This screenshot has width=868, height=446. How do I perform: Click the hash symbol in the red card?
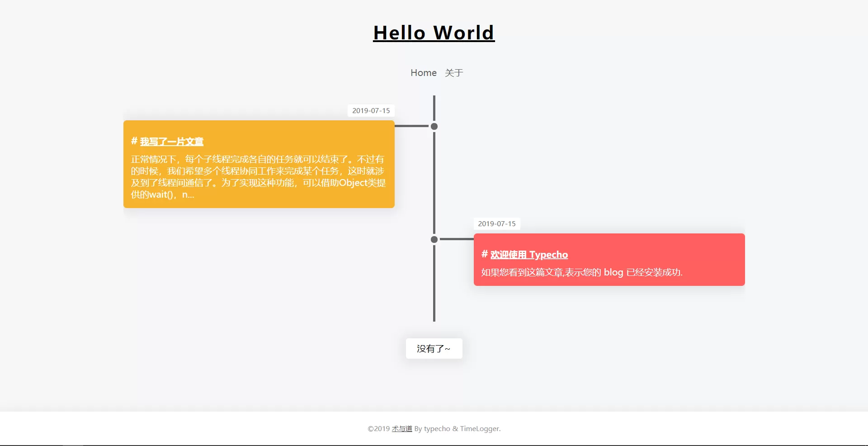pos(484,254)
